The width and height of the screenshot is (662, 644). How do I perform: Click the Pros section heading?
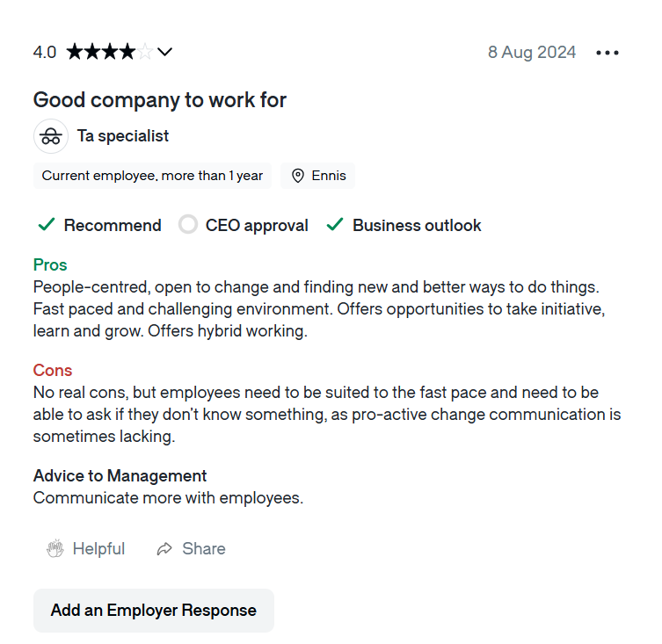50,264
